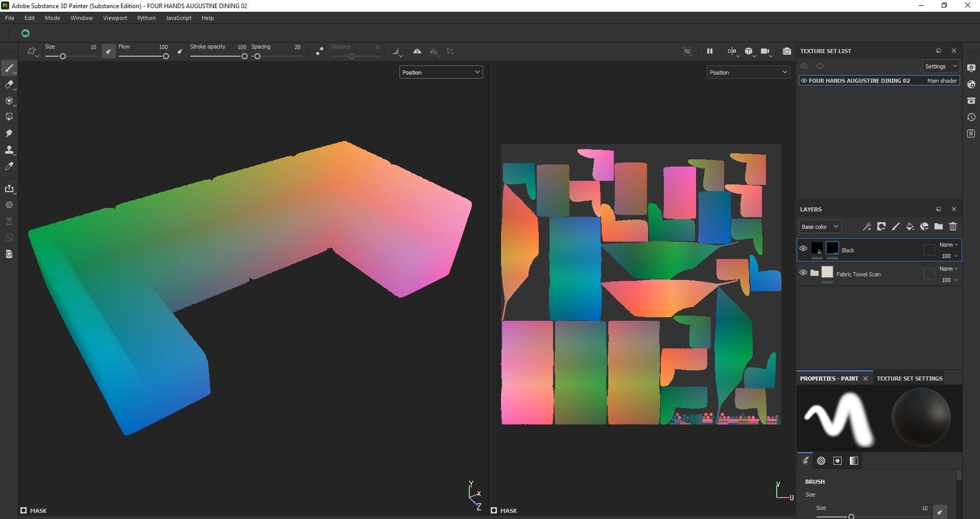Select the Clone stamp tool

pyautogui.click(x=9, y=150)
